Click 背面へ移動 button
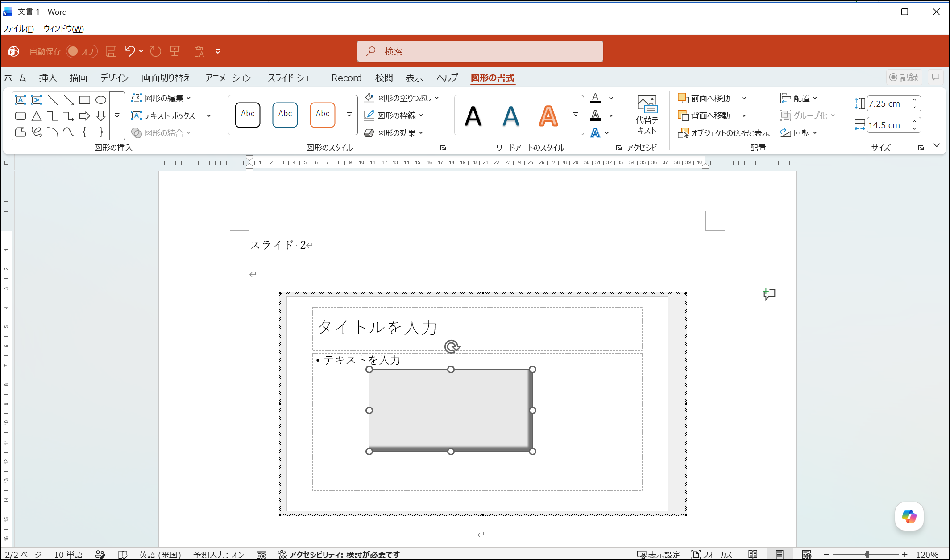This screenshot has height=560, width=950. click(x=704, y=115)
